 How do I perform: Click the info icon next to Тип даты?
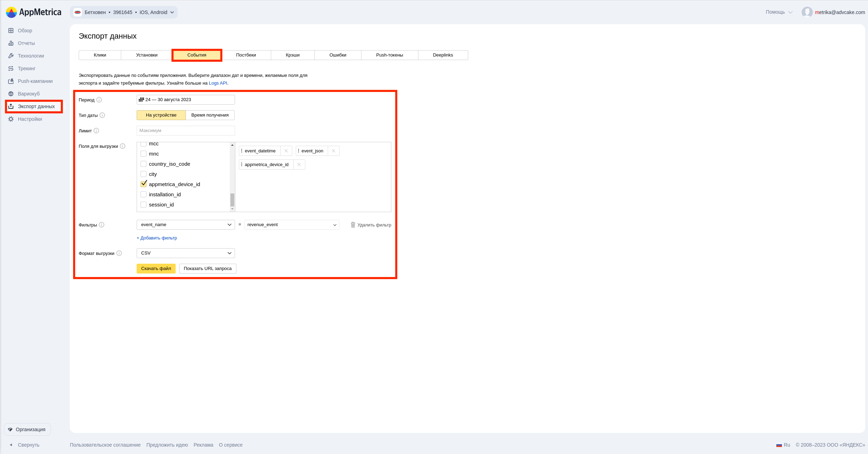(102, 115)
